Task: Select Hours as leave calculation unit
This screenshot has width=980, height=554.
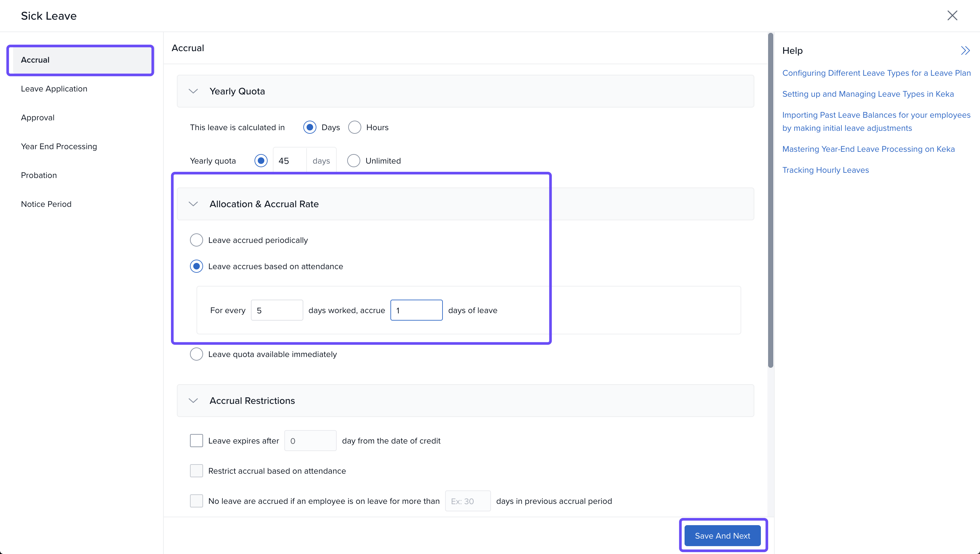Action: tap(354, 128)
